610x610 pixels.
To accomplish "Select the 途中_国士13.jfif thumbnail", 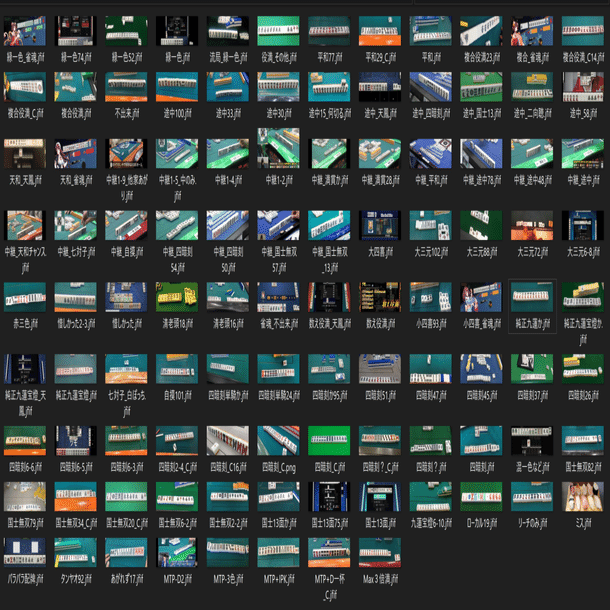I will [481, 87].
